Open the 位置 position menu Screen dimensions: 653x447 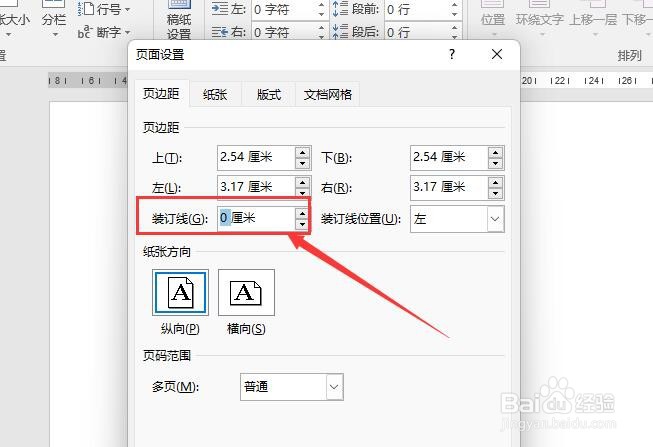point(493,19)
